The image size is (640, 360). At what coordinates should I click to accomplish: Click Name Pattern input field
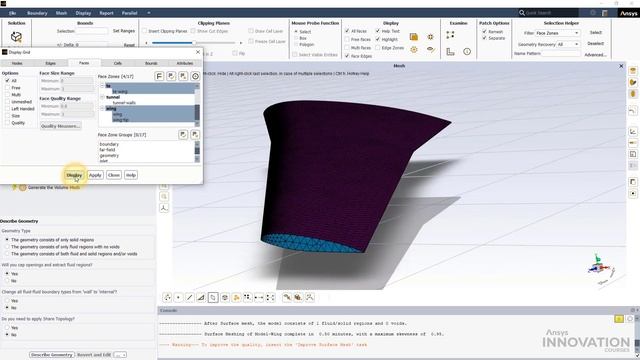(x=561, y=53)
